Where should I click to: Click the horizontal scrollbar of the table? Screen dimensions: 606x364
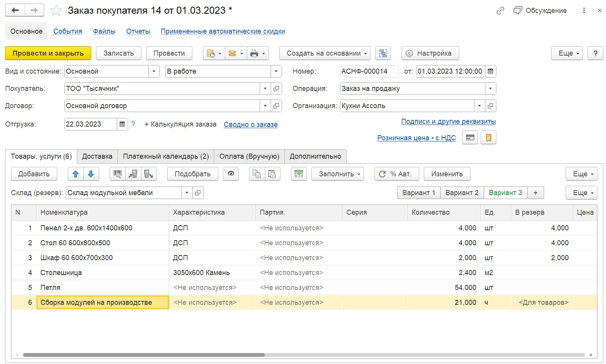(144, 355)
